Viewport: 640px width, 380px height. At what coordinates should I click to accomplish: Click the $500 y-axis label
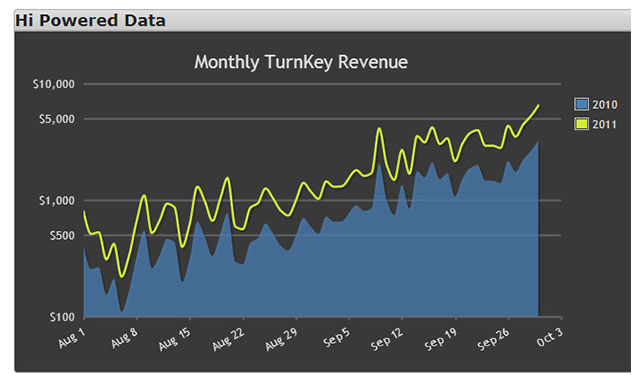[62, 236]
